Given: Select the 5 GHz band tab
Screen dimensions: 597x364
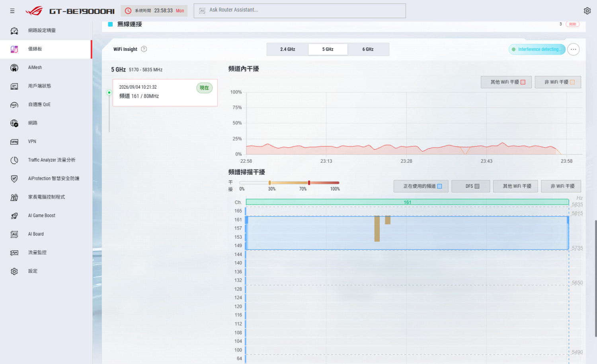Looking at the screenshot, I should tap(328, 49).
